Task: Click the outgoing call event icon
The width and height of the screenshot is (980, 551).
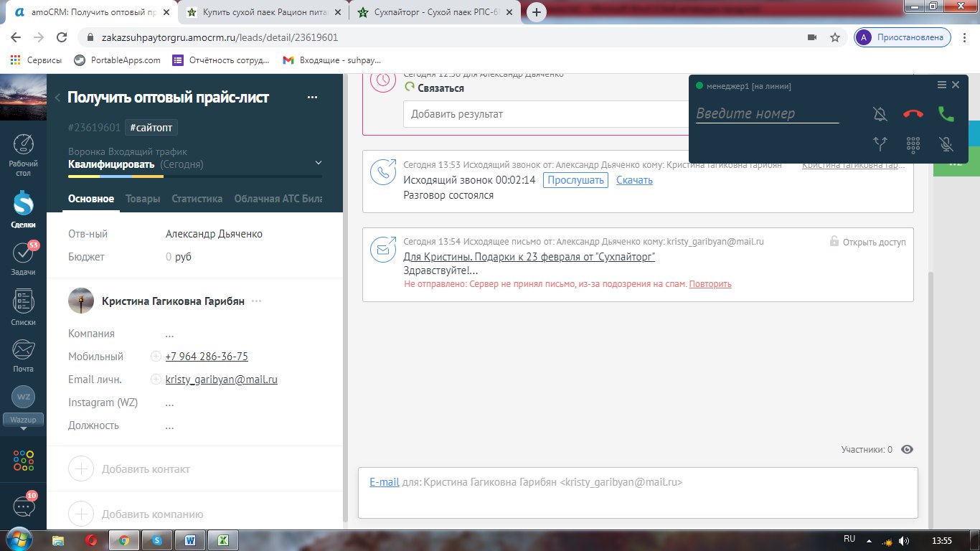Action: click(x=383, y=171)
